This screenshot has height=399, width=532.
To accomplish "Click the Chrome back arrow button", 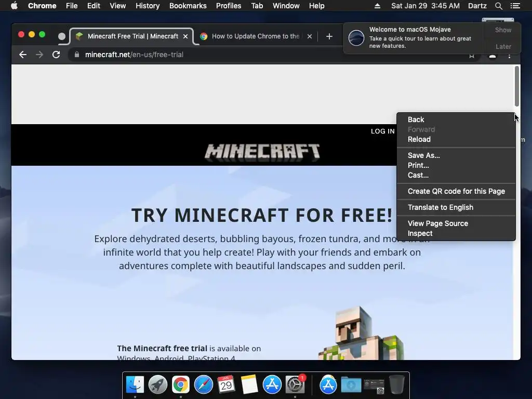I will tap(23, 55).
